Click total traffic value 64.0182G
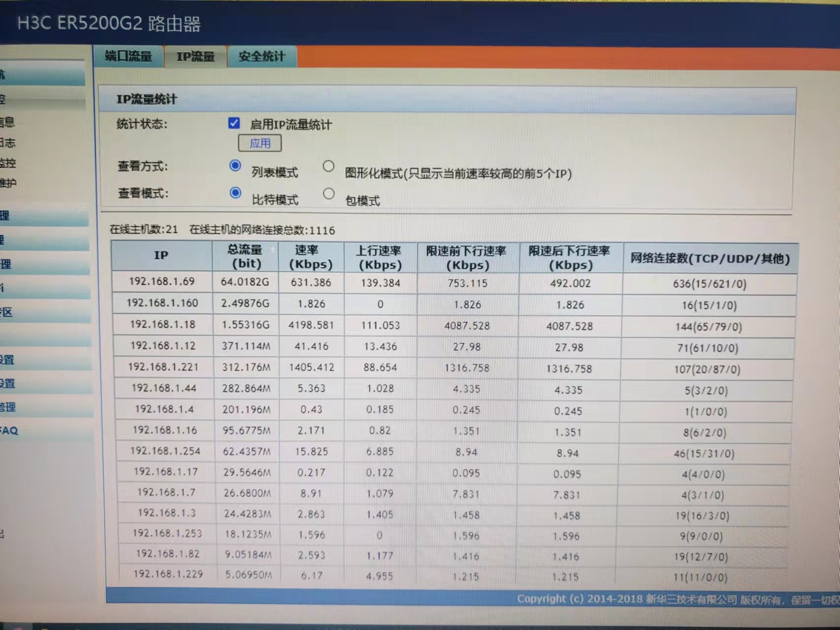840x630 pixels. (245, 282)
